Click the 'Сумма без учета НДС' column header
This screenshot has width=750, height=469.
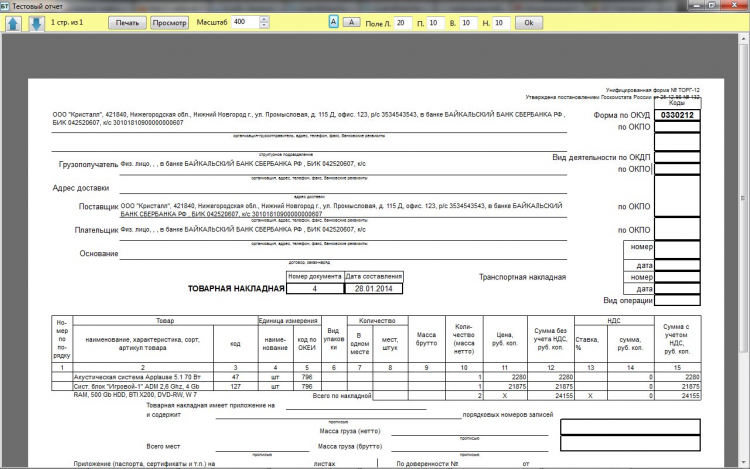pos(551,339)
